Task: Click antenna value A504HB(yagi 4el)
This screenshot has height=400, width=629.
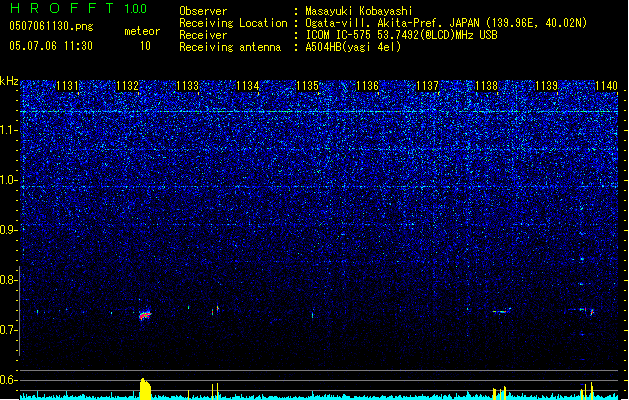Action: tap(353, 47)
